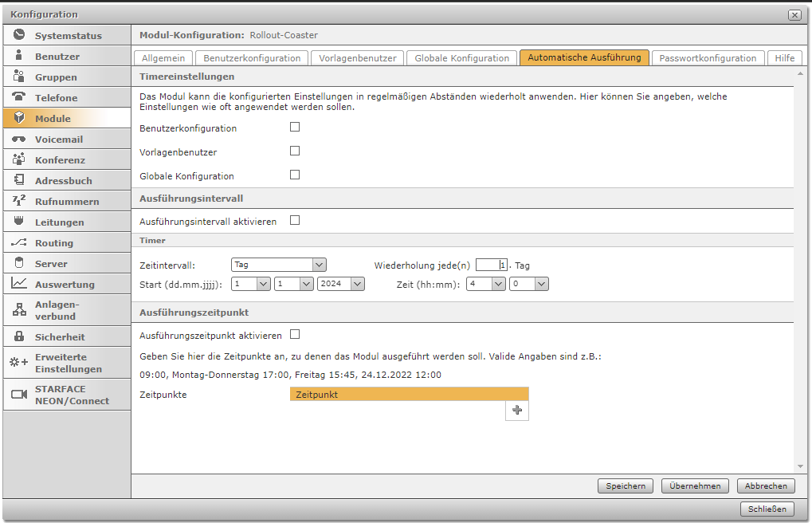The image size is (812, 523).
Task: Open the hour dropdown showing 4
Action: (486, 284)
